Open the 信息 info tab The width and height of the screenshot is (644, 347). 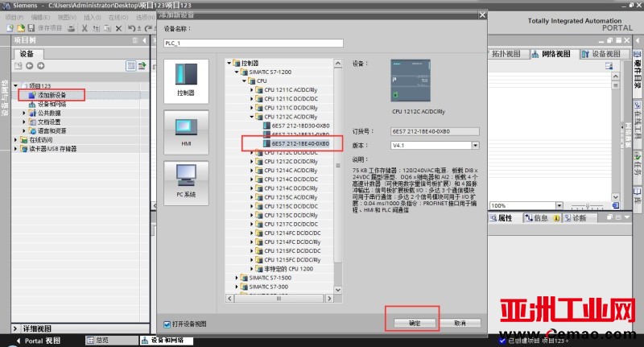click(x=541, y=218)
